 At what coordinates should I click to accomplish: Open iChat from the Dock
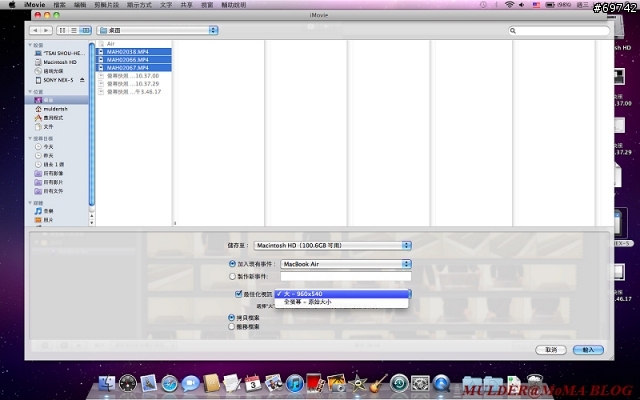tap(190, 384)
